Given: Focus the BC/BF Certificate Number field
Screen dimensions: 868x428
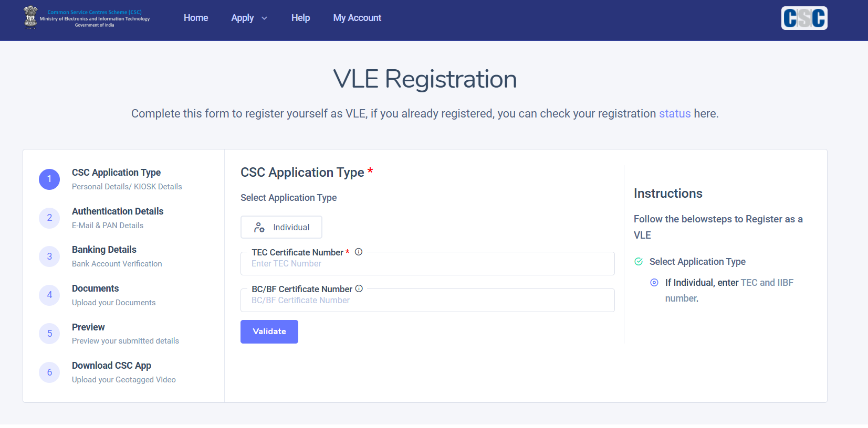Looking at the screenshot, I should 427,300.
